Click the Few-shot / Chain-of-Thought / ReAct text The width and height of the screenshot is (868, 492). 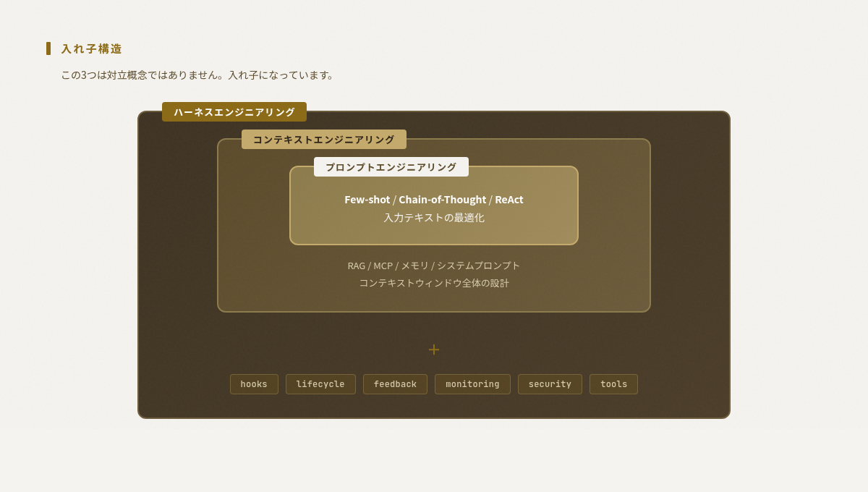(x=434, y=200)
